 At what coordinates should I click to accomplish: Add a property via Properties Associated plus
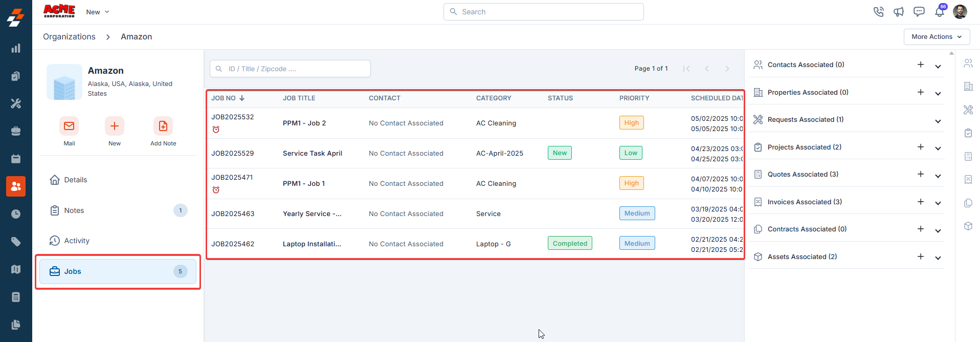tap(921, 92)
